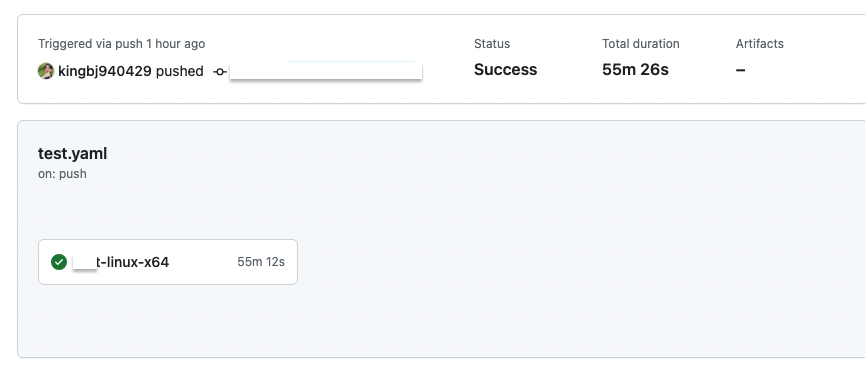865x376 pixels.
Task: Click the commit icon beside pushed
Action: coord(220,72)
